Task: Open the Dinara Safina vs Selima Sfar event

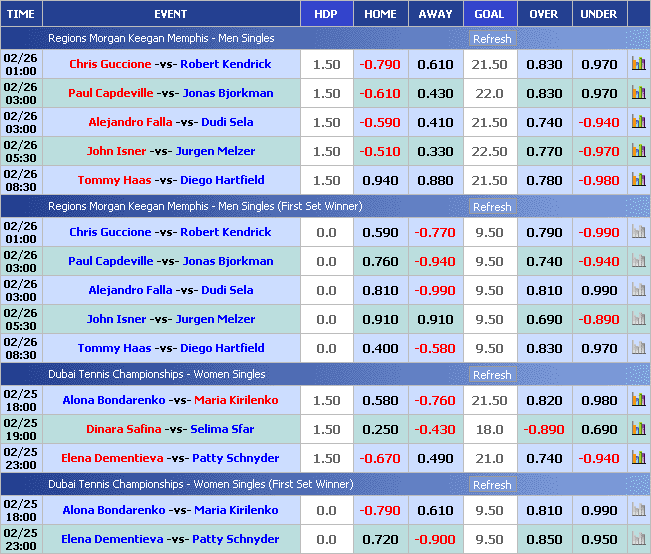Action: tap(171, 429)
